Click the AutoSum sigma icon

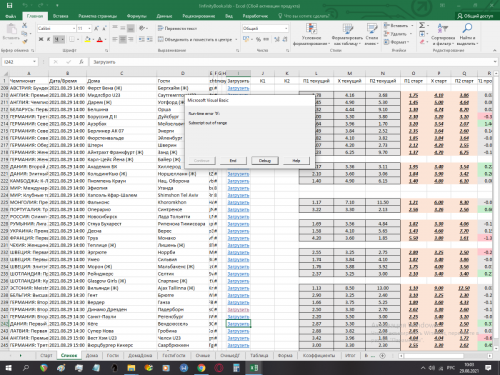(x=422, y=26)
